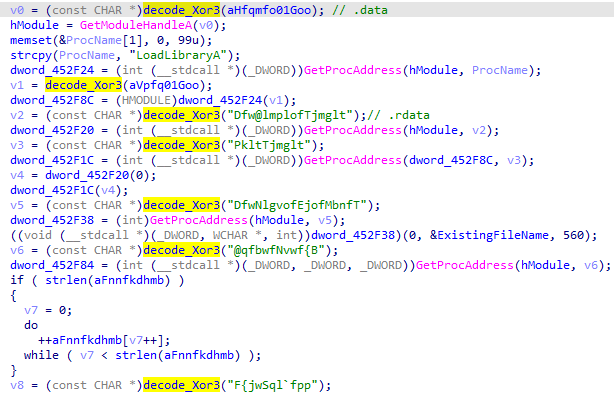
Task: Click the 560 constant
Action: [573, 235]
